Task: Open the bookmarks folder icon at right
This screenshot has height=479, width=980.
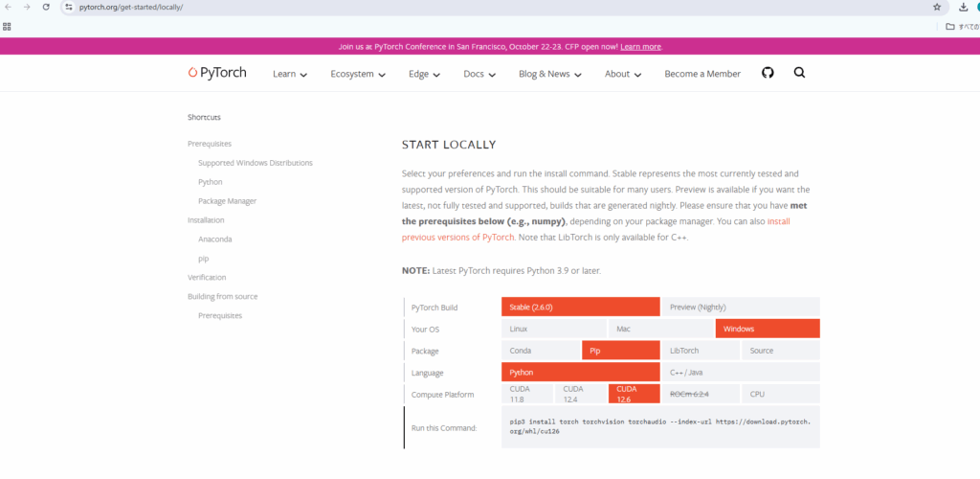Action: tap(950, 26)
